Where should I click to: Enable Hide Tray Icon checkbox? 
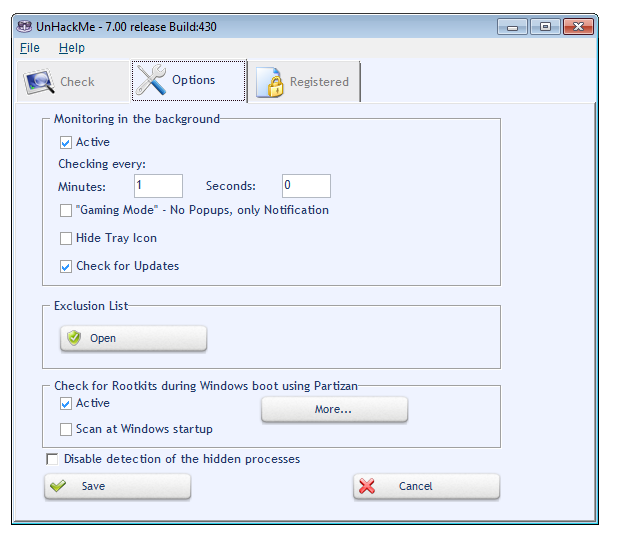[66, 238]
